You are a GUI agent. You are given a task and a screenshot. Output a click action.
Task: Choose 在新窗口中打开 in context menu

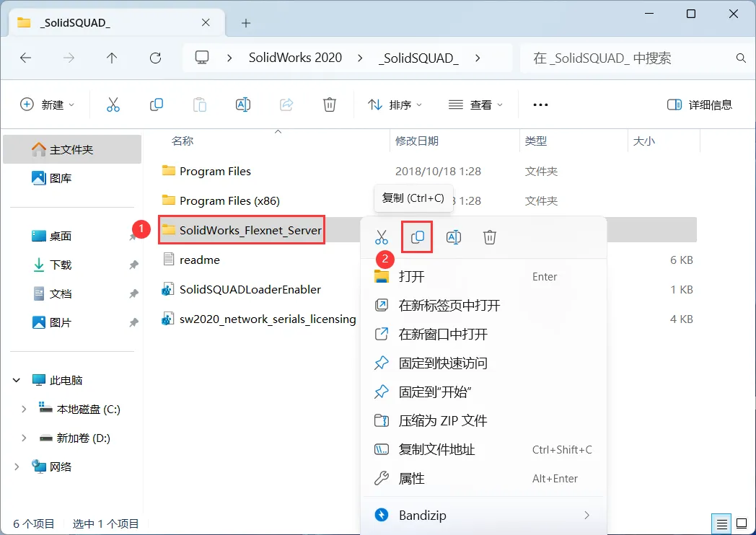[483, 335]
